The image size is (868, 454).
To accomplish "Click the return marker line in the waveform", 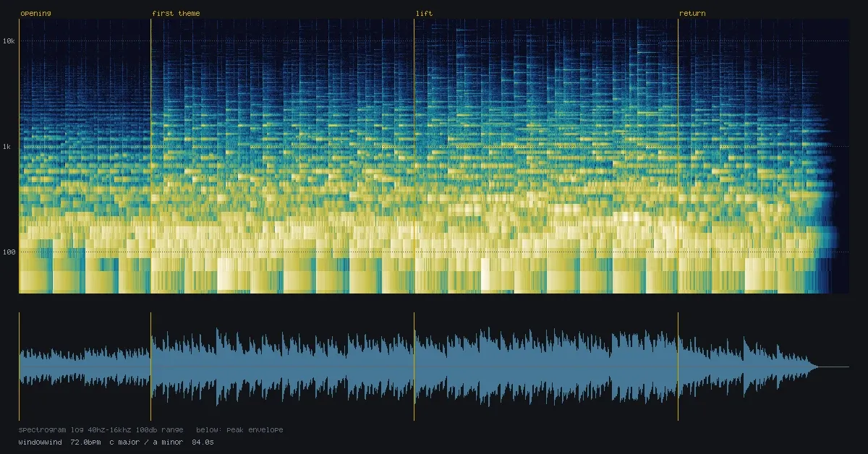I will tap(678, 367).
